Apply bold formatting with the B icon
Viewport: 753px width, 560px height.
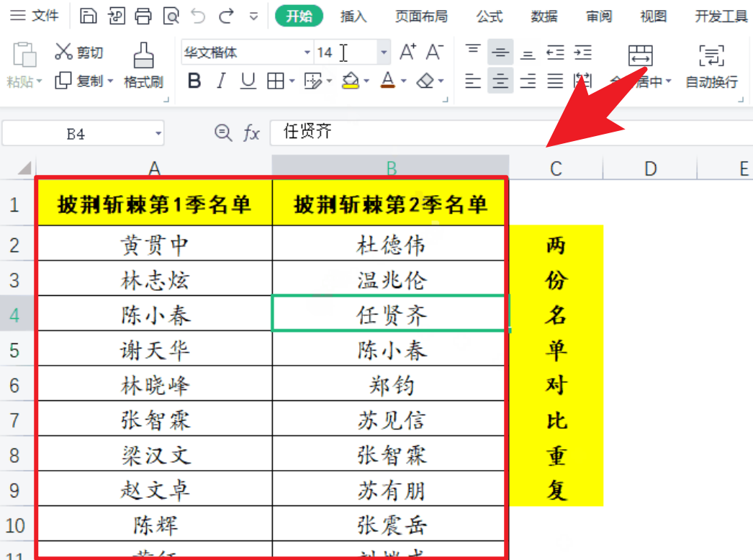(193, 81)
